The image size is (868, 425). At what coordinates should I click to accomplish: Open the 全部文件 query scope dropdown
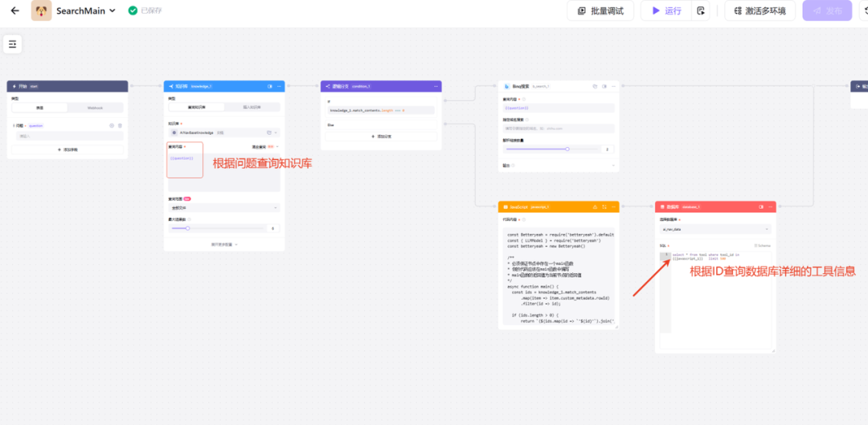tap(224, 207)
